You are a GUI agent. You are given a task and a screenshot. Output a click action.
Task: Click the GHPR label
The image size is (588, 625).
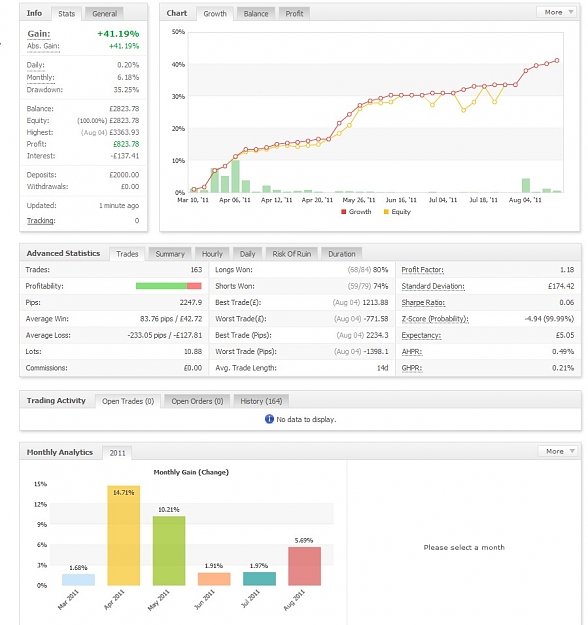point(411,368)
